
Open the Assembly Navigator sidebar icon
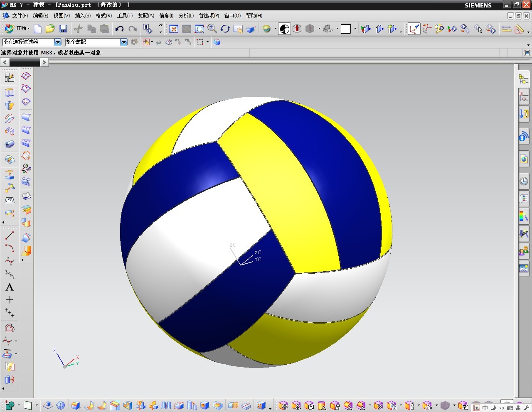point(524,78)
